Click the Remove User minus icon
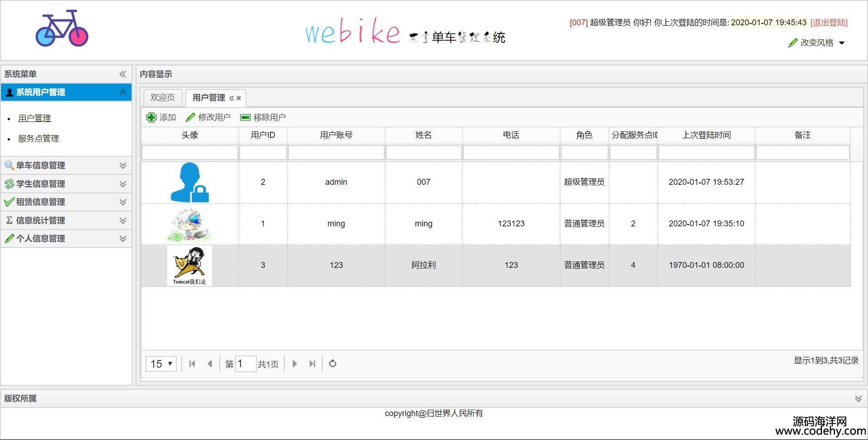The height and width of the screenshot is (440, 868). [245, 117]
